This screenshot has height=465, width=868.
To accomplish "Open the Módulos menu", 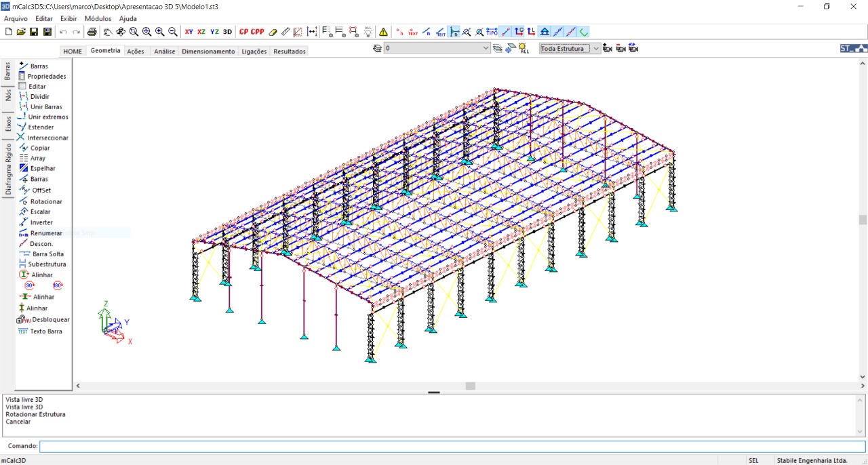I will (x=98, y=18).
